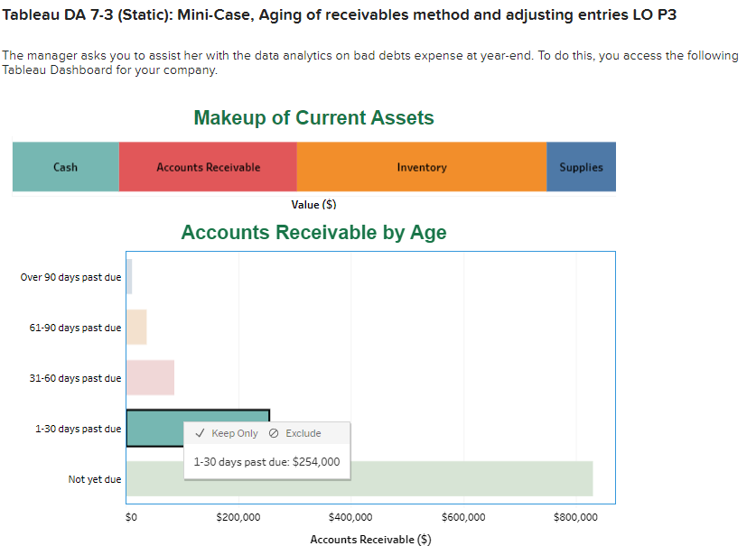Click the 61-90 days past due label
The width and height of the screenshot is (756, 555).
[75, 328]
